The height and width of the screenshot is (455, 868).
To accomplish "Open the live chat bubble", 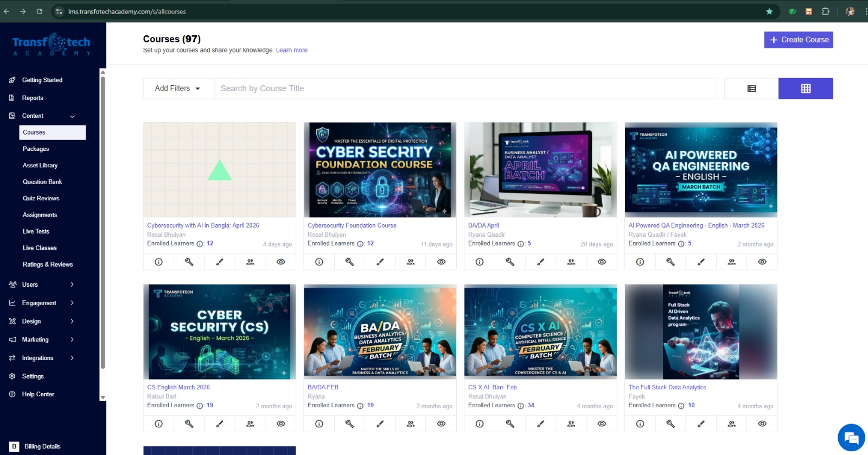I will tap(851, 438).
